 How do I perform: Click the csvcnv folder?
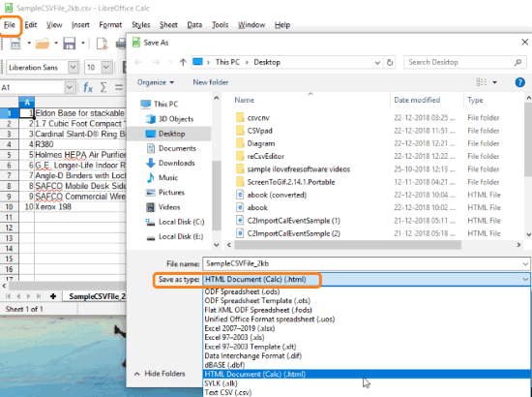pyautogui.click(x=258, y=118)
